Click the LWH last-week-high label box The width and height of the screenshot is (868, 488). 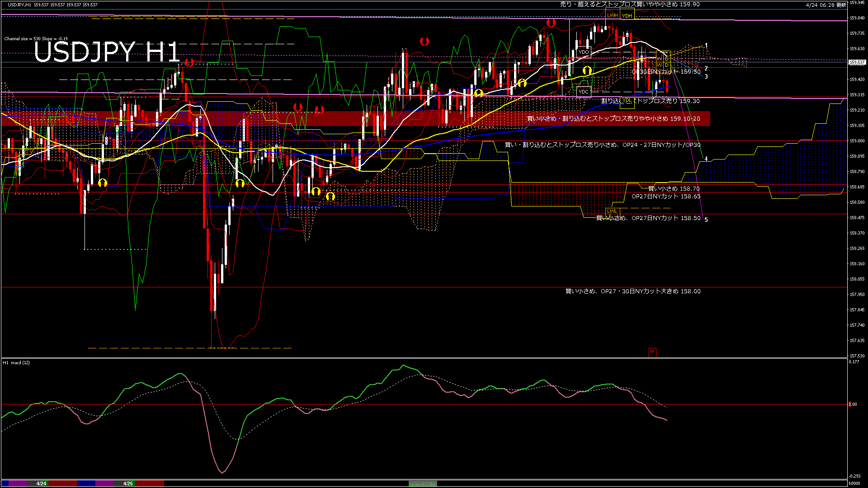click(x=612, y=15)
